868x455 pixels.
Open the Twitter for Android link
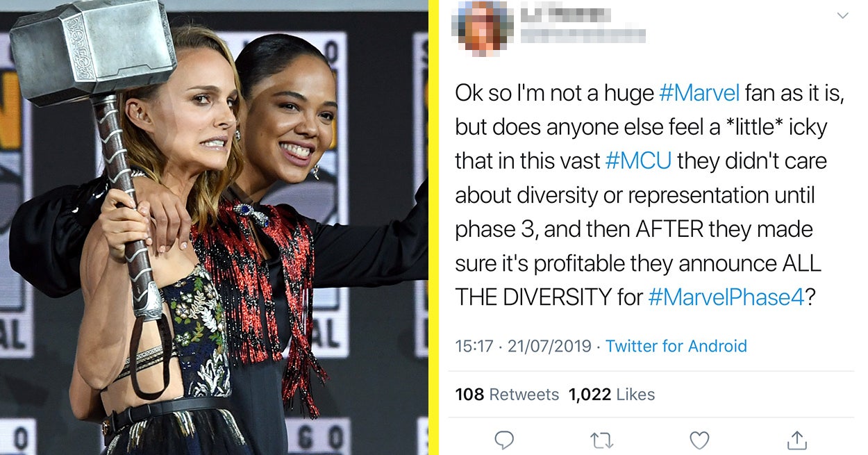click(x=676, y=346)
